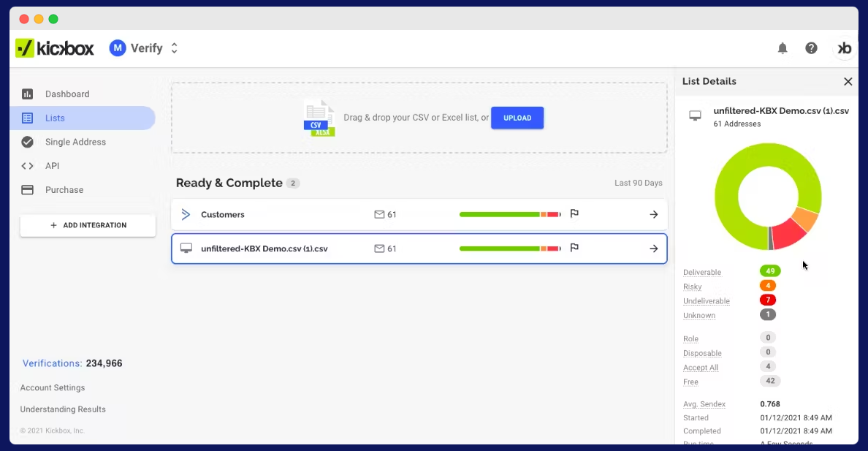This screenshot has height=451, width=868.
Task: Click the Role label
Action: click(x=691, y=338)
